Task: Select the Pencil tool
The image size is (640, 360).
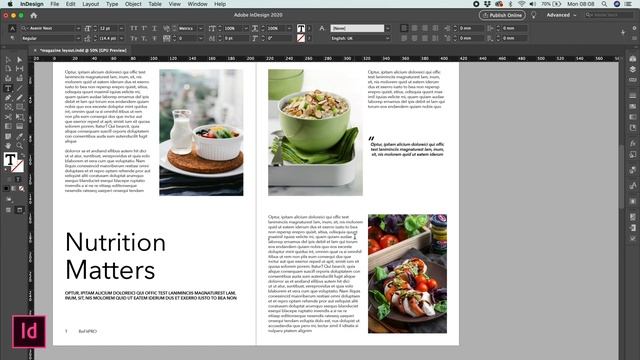Action: tap(20, 98)
